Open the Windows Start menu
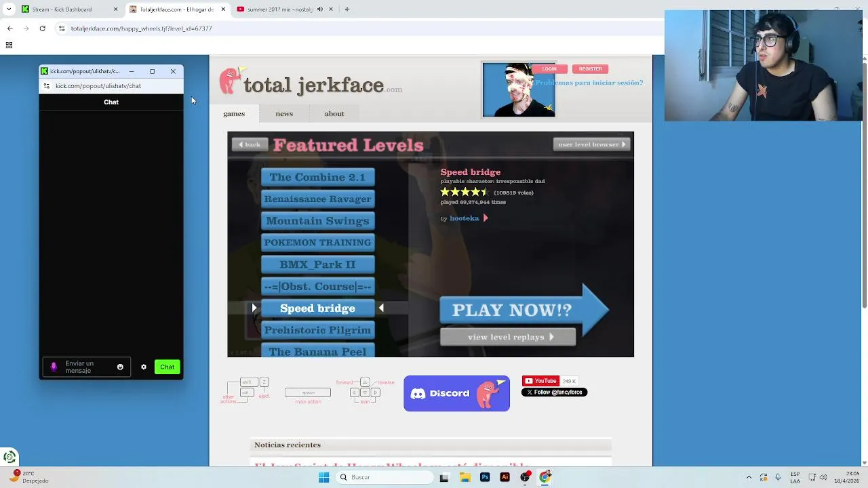This screenshot has width=868, height=488. (x=323, y=477)
